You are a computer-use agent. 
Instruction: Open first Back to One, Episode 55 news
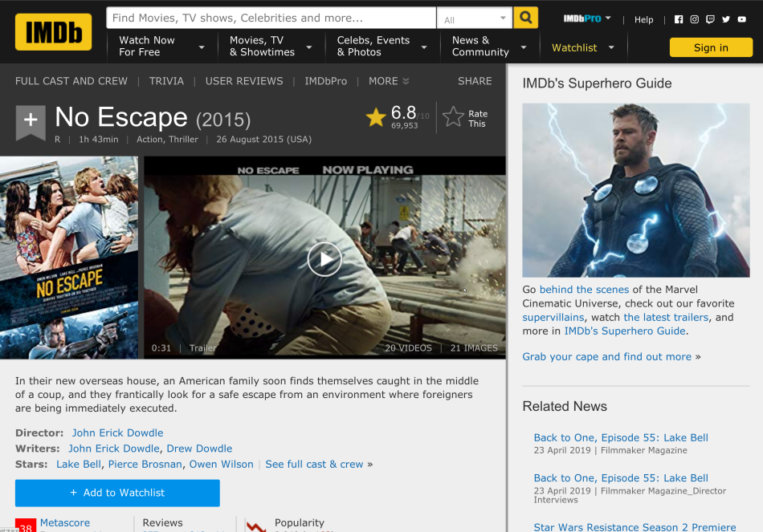click(x=621, y=437)
